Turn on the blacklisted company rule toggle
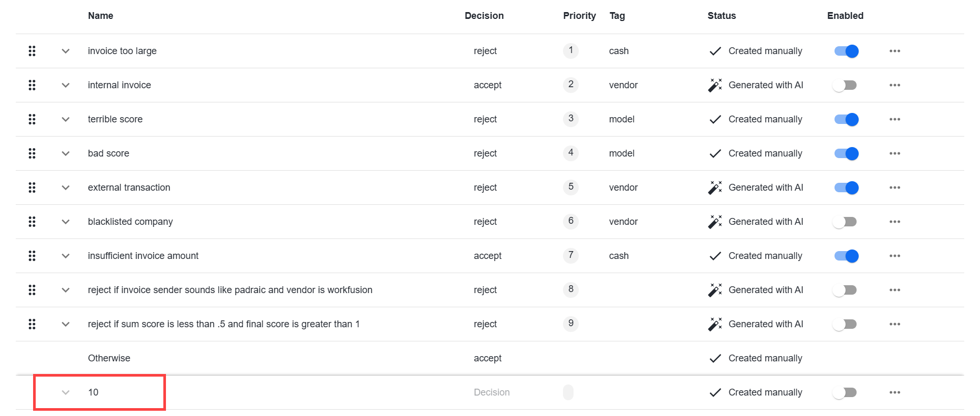The height and width of the screenshot is (416, 980). [x=845, y=222]
